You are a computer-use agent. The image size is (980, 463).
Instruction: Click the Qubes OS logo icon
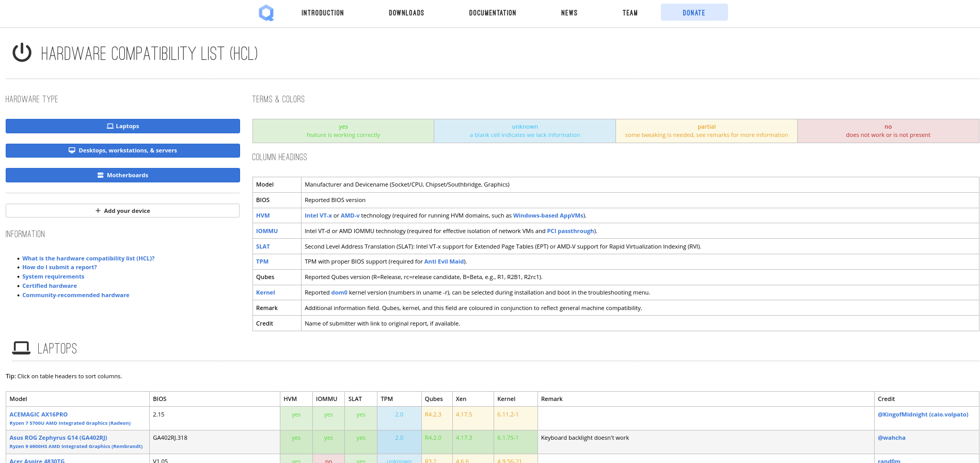click(x=266, y=13)
